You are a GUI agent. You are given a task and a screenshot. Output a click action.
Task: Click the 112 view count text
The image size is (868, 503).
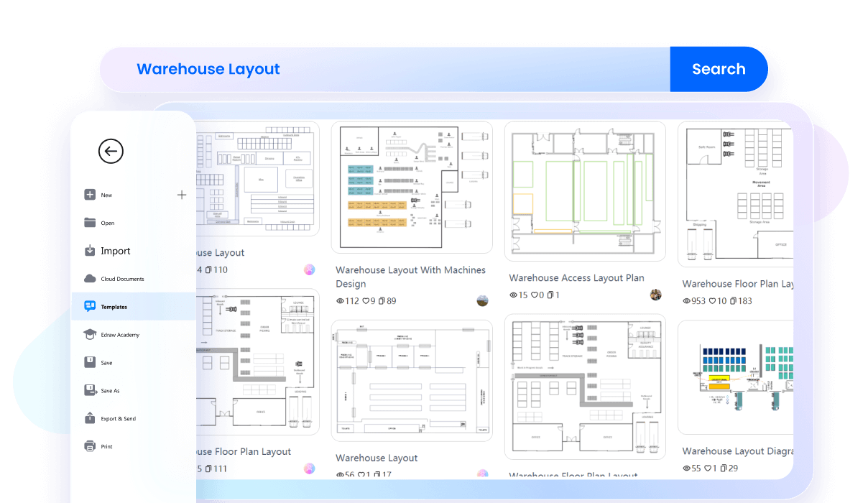tap(352, 301)
